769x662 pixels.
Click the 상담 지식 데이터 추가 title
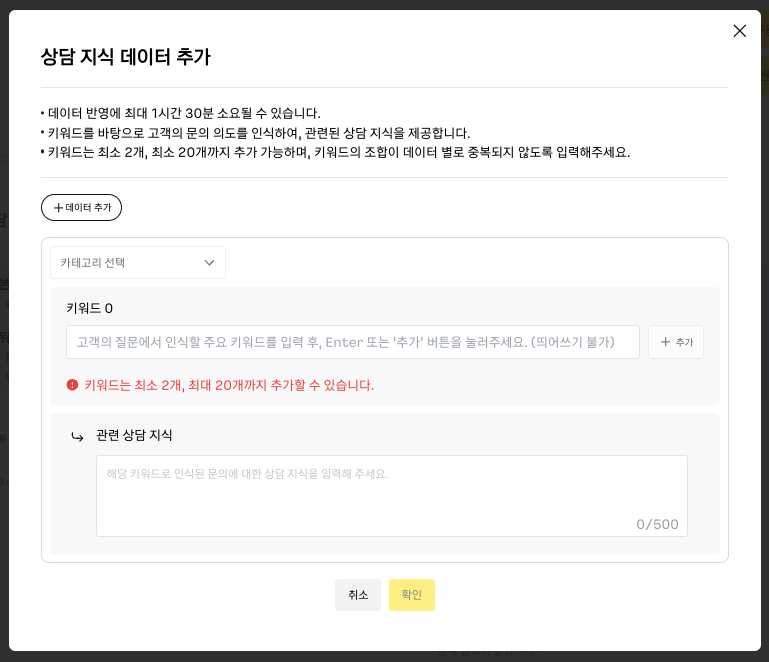[125, 57]
